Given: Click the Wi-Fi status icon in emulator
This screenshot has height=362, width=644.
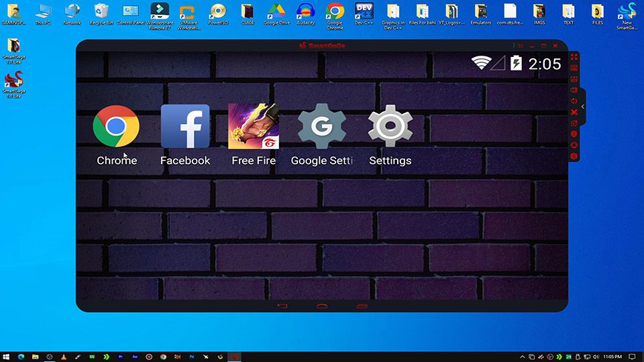Looking at the screenshot, I should tap(482, 63).
